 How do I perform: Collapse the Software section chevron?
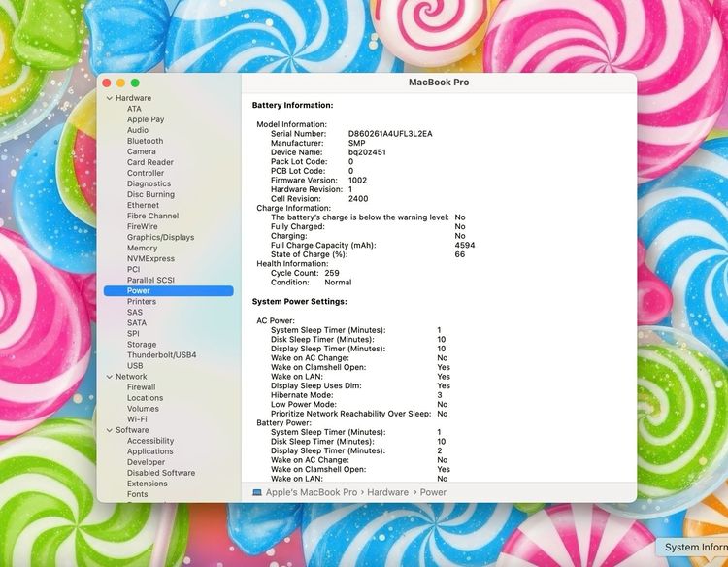[x=109, y=430]
